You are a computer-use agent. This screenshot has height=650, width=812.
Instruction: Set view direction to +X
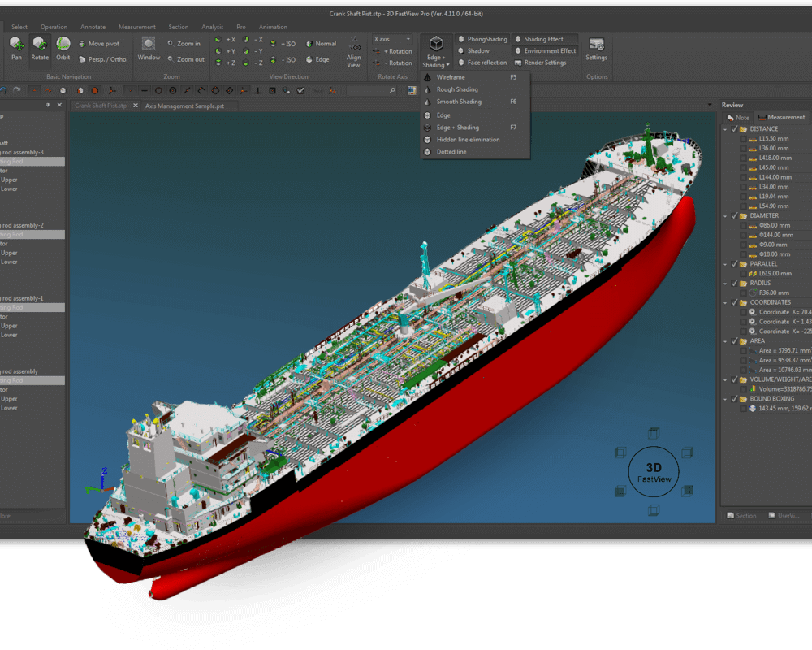(x=225, y=40)
